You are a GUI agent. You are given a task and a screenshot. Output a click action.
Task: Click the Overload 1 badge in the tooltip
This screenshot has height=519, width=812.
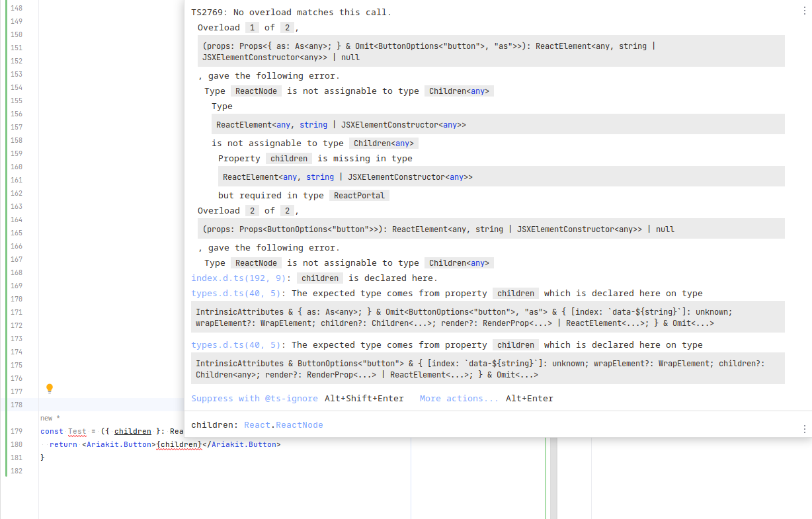(252, 27)
